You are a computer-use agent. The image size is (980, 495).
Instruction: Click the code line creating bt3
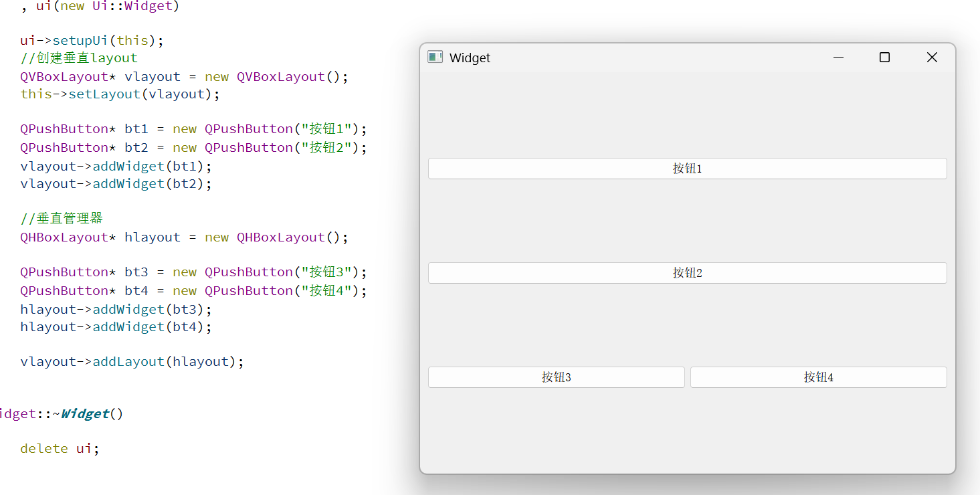click(x=194, y=272)
